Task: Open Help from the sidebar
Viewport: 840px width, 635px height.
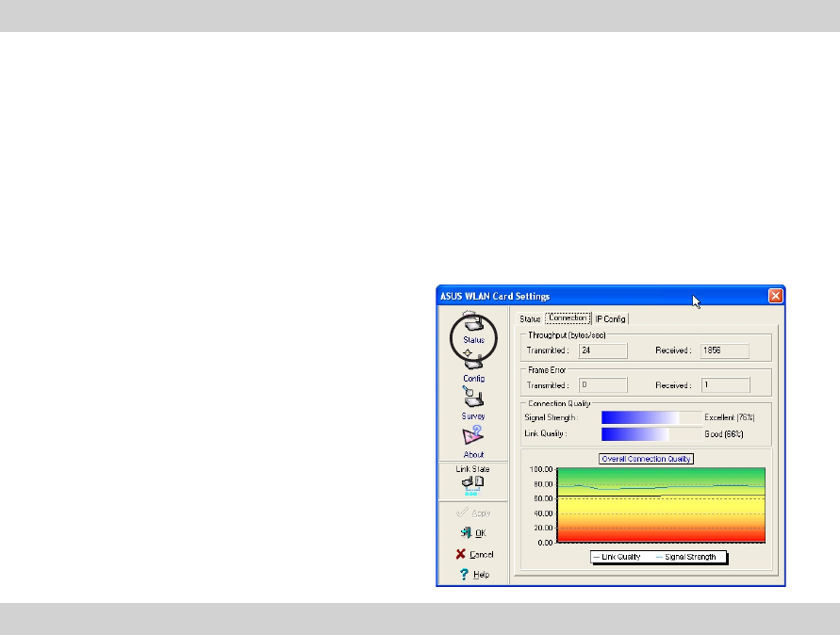Action: (474, 575)
